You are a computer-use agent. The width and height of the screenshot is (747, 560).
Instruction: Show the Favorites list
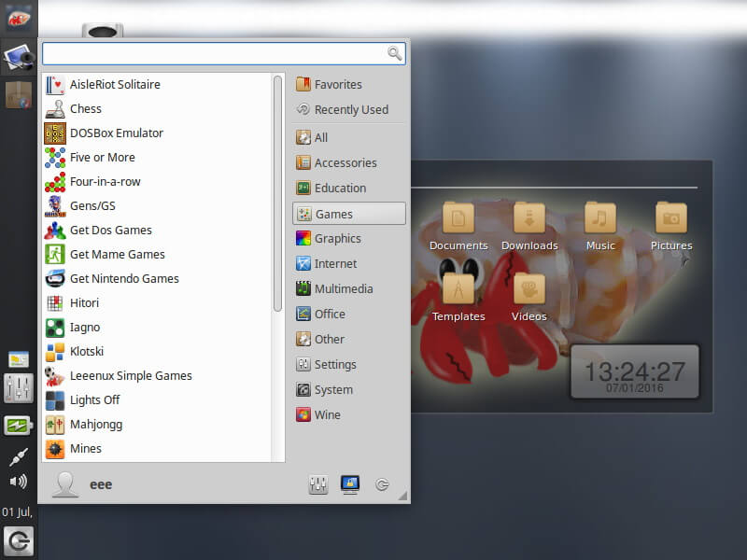(x=337, y=85)
